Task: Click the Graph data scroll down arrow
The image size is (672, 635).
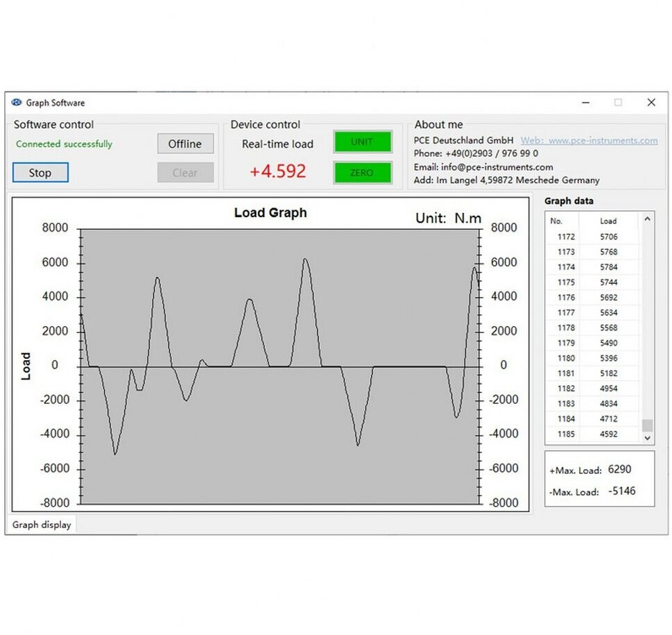Action: 647,438
